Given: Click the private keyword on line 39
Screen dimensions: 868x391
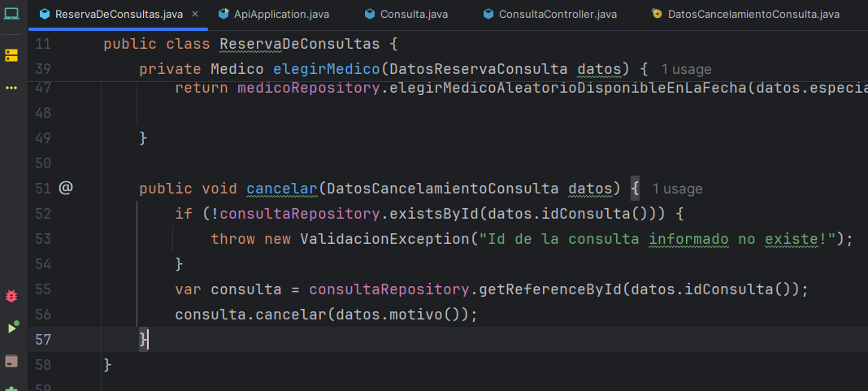Looking at the screenshot, I should click(x=170, y=68).
